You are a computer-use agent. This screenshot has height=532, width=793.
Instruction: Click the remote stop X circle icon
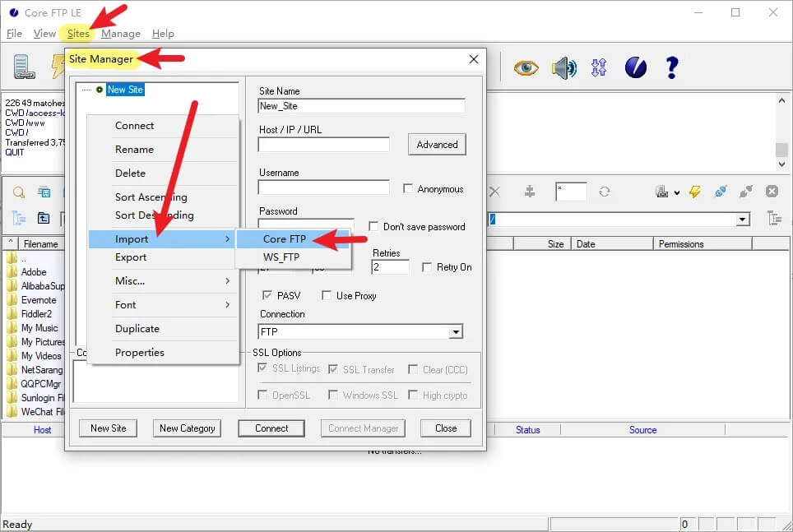[x=772, y=191]
